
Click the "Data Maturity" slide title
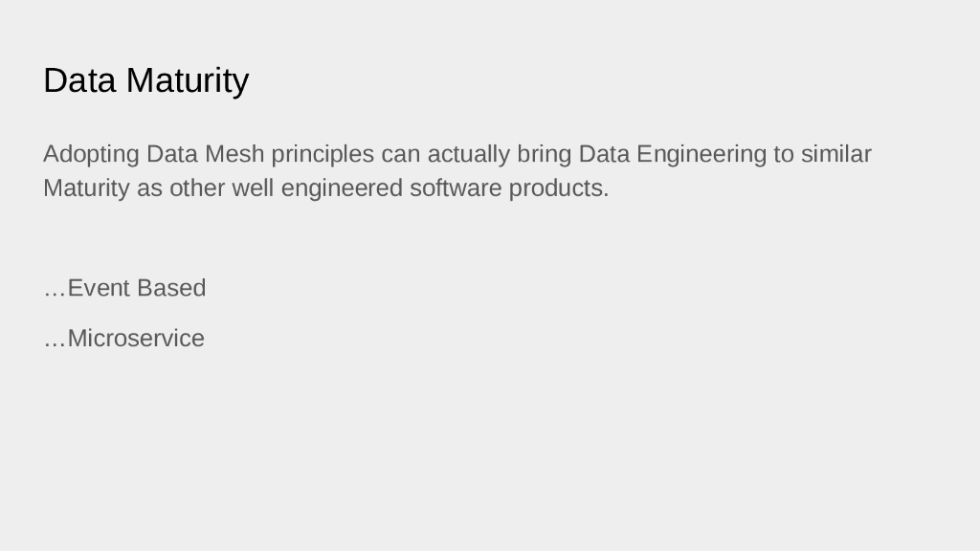(x=145, y=80)
